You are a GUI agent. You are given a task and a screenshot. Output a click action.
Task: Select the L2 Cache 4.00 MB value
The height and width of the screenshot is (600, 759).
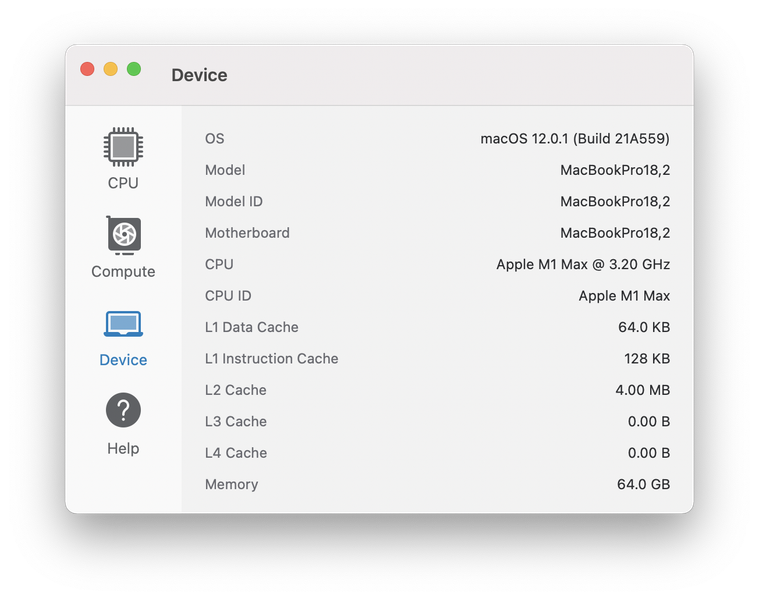[642, 390]
